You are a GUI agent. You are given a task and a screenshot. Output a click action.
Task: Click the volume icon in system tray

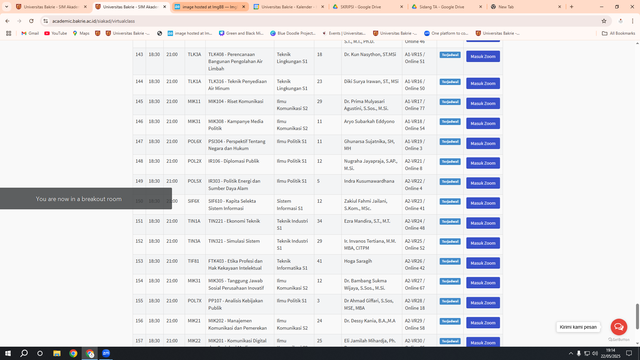point(595,353)
